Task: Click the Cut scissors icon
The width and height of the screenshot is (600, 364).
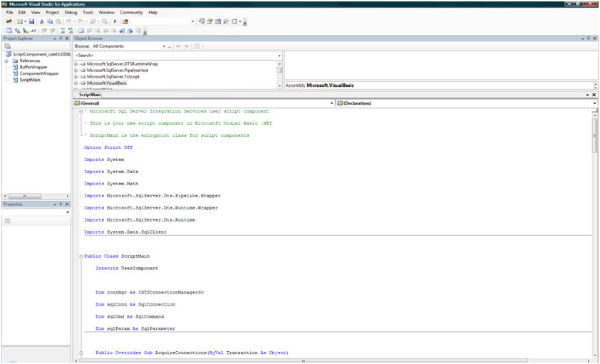Action: 42,22
